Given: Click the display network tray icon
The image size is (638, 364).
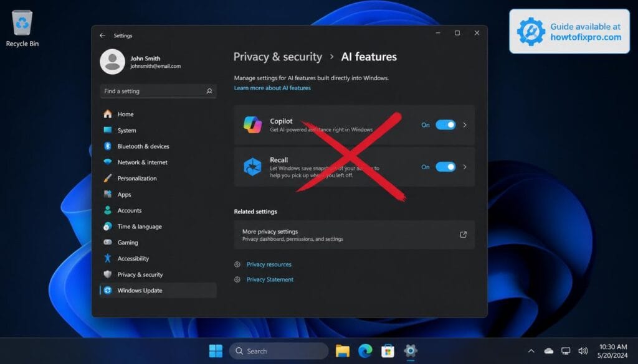Looking at the screenshot, I should [x=566, y=350].
